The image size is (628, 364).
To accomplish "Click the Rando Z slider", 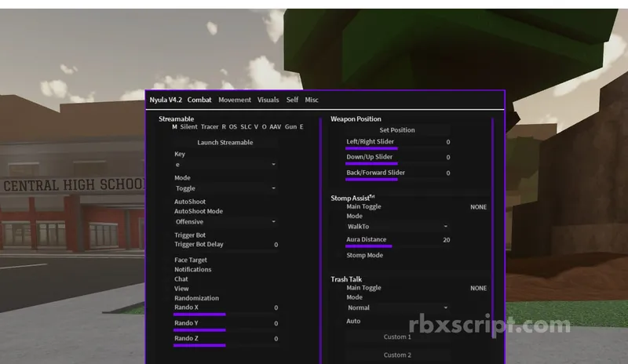I will pyautogui.click(x=225, y=345).
